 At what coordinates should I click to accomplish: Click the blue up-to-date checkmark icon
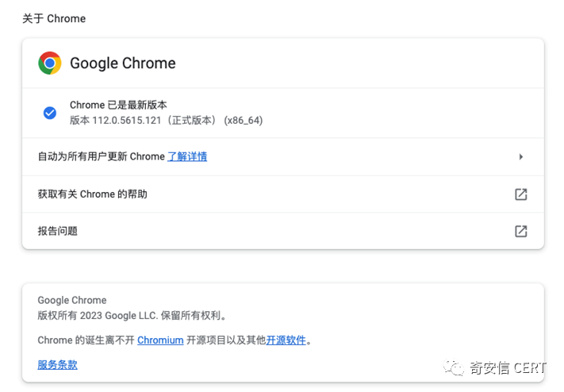coord(50,113)
